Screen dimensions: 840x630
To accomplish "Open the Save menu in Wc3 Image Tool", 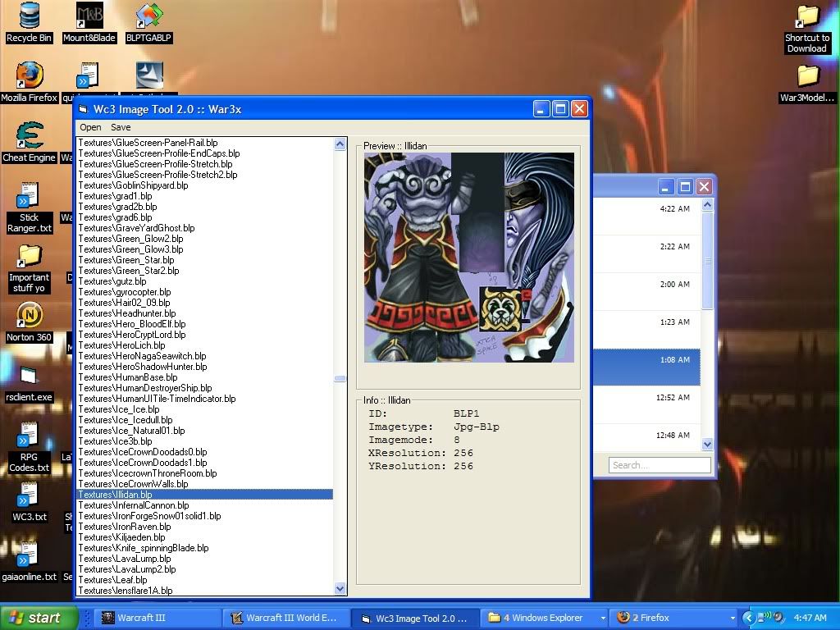I will pyautogui.click(x=121, y=127).
